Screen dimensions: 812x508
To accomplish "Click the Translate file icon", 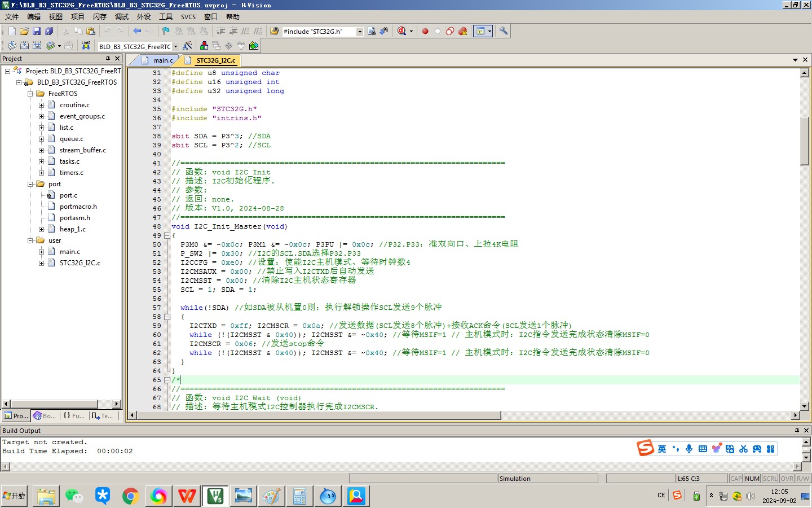I will tap(12, 46).
